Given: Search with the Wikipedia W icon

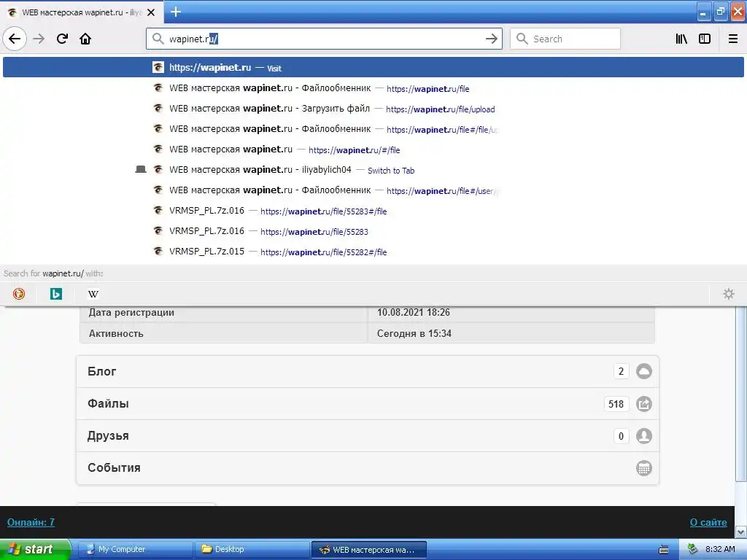Looking at the screenshot, I should 93,294.
